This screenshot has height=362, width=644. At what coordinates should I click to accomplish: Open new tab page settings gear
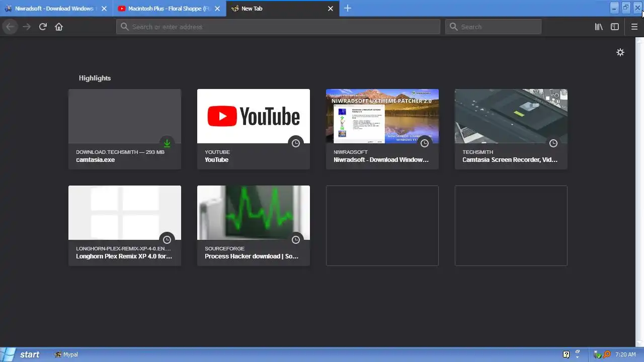(x=620, y=52)
